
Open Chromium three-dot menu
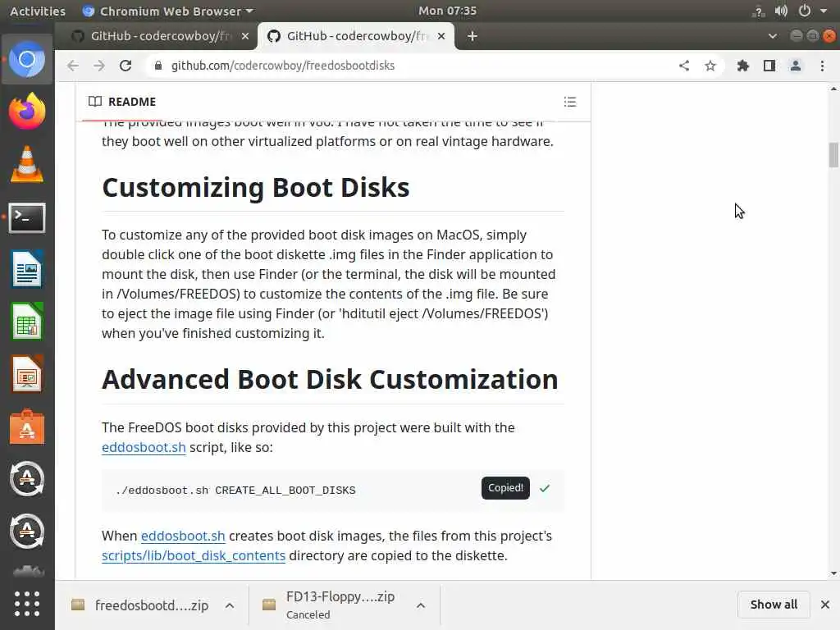point(822,66)
